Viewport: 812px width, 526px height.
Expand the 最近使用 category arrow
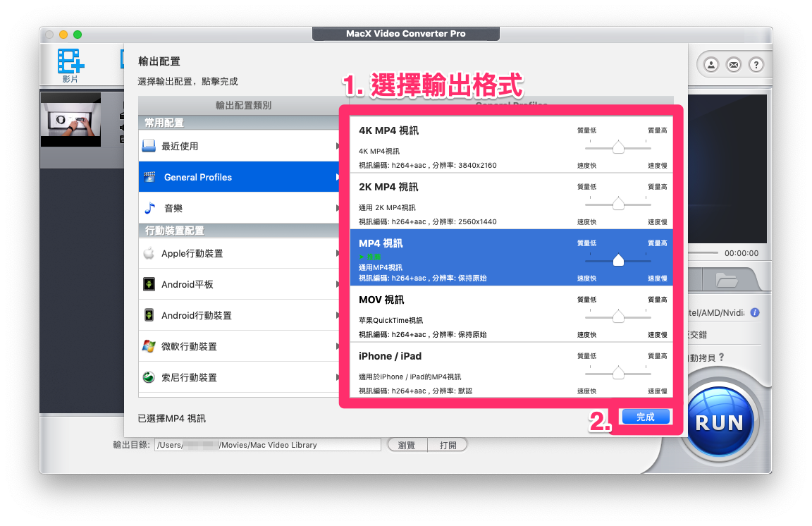click(338, 146)
